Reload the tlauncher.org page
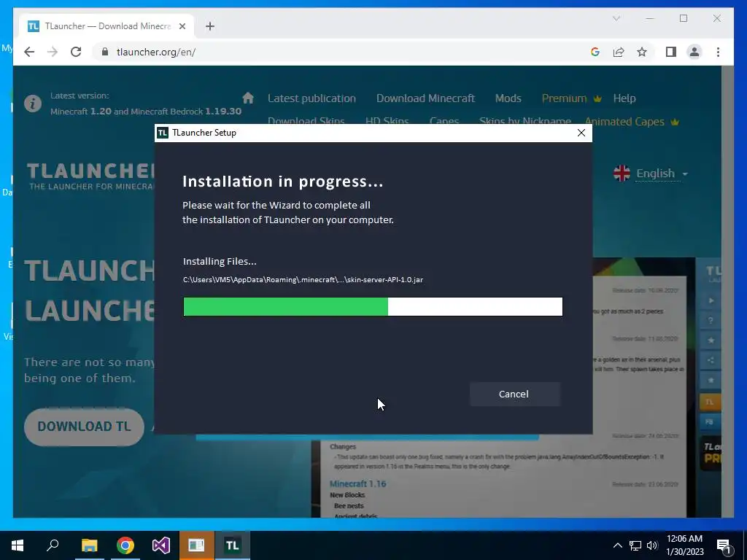Image resolution: width=747 pixels, height=560 pixels. [x=76, y=52]
